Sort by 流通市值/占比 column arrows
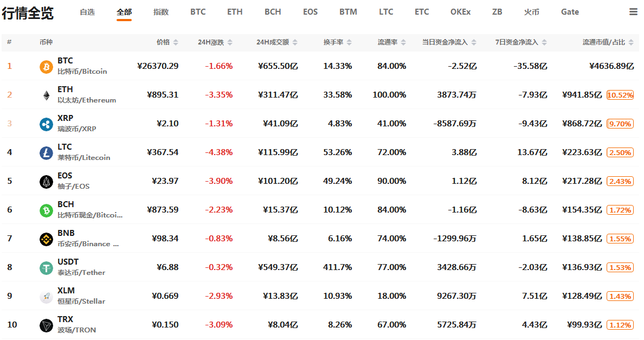This screenshot has height=340, width=644. (x=631, y=42)
